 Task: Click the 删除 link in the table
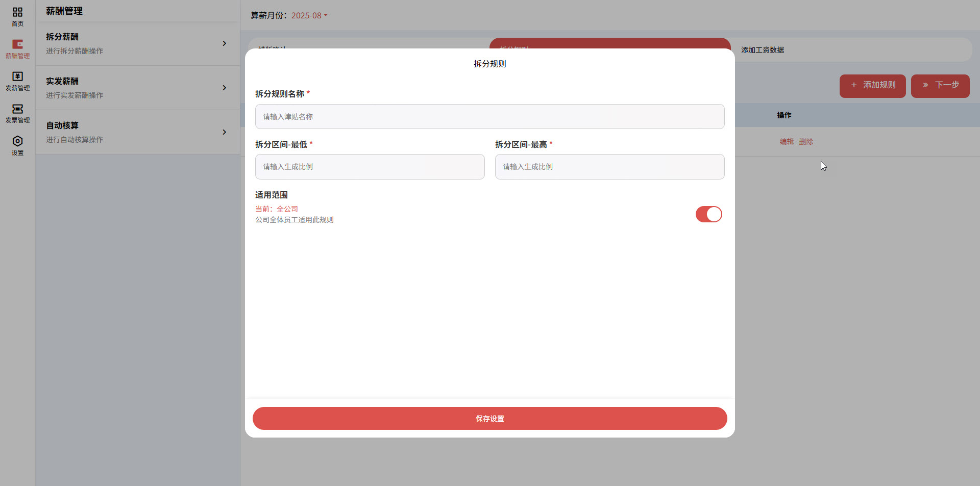coord(805,141)
